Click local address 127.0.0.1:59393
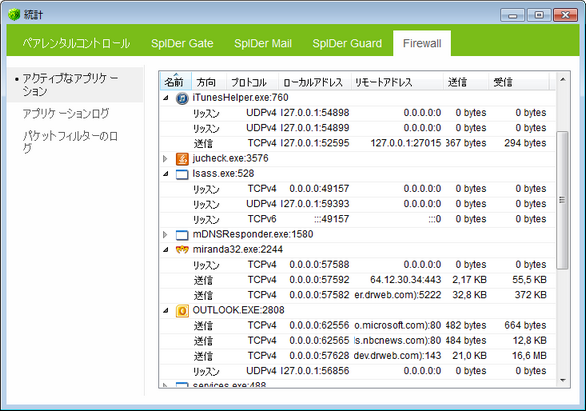Image resolution: width=586 pixels, height=411 pixels. point(315,204)
